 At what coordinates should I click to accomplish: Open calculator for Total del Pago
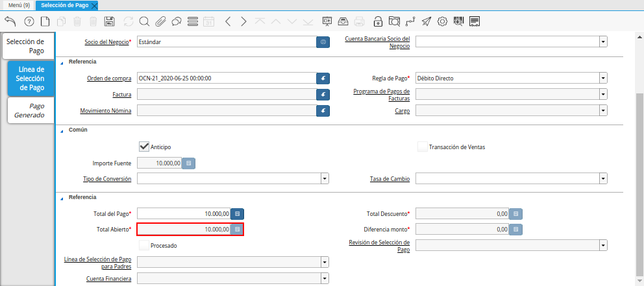point(238,214)
